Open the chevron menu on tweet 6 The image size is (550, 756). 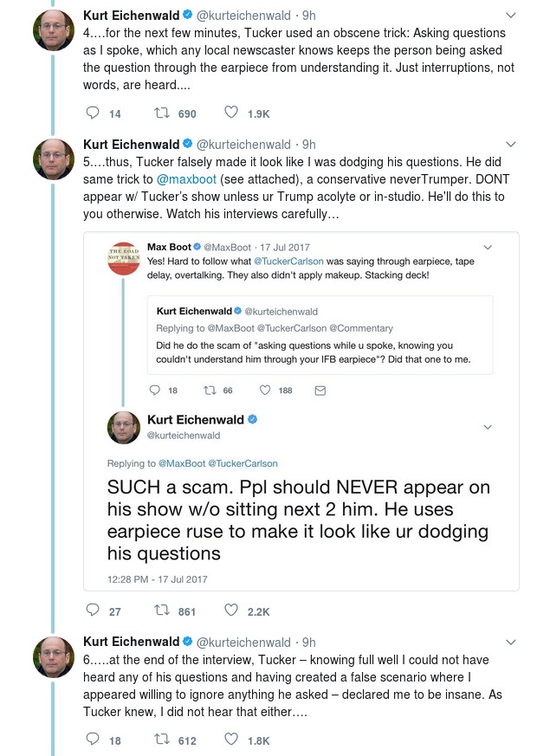pyautogui.click(x=510, y=643)
